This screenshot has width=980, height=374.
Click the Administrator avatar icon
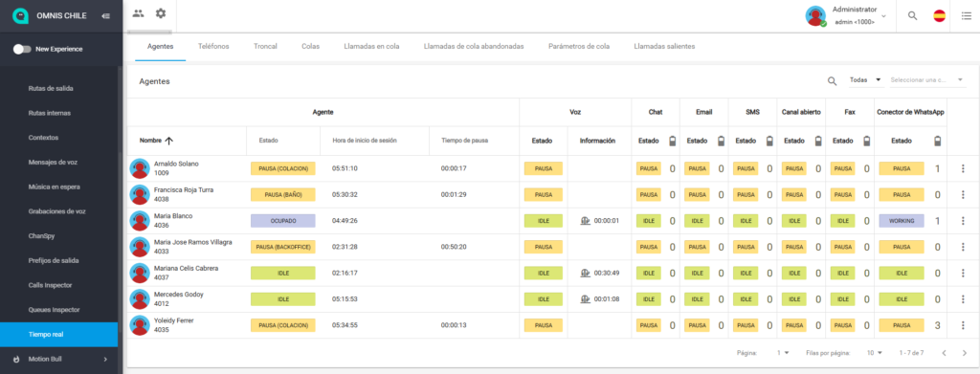point(815,15)
